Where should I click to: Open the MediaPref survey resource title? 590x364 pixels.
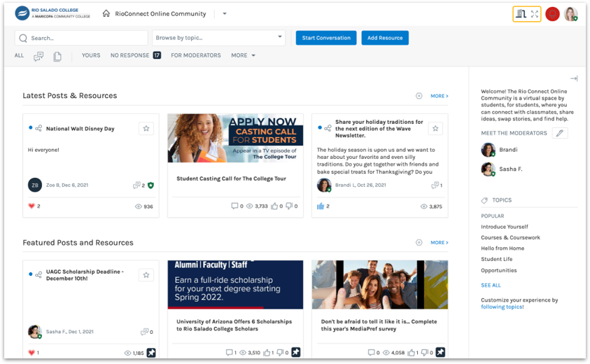click(x=379, y=325)
